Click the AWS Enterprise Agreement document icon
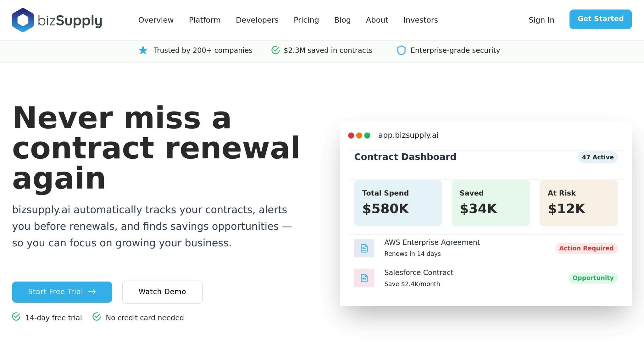The width and height of the screenshot is (644, 362). coord(364,248)
